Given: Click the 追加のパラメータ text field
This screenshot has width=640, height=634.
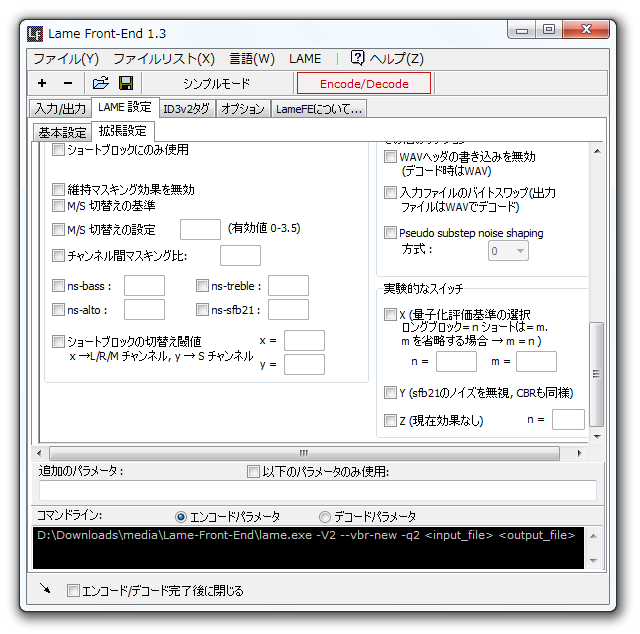Looking at the screenshot, I should click(318, 490).
